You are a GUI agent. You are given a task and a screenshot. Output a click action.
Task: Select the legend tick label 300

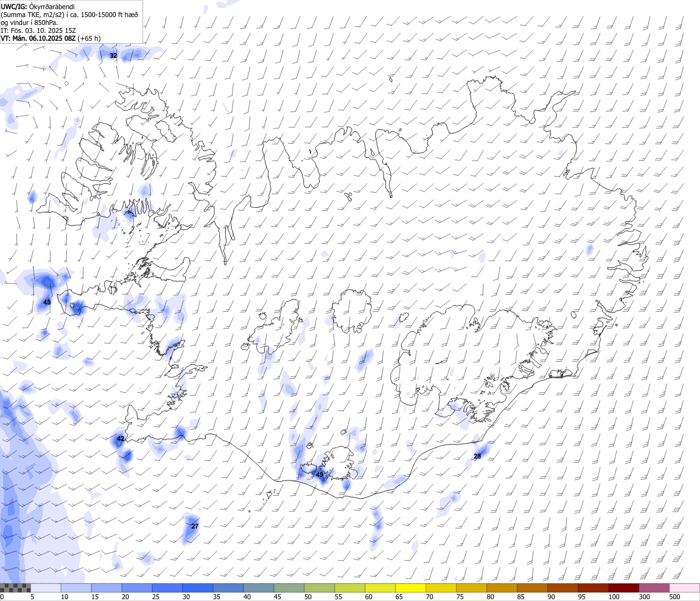coord(645,597)
